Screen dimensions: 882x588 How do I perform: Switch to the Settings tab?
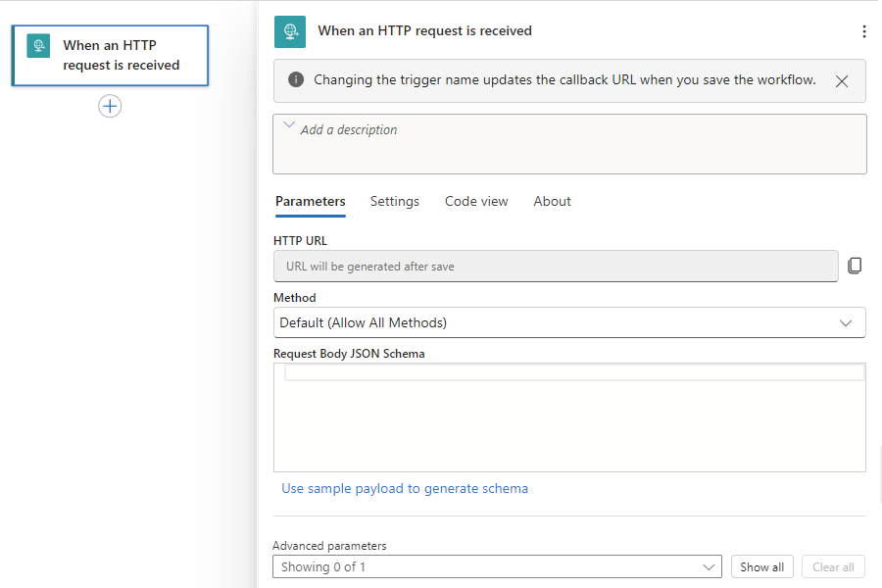click(x=394, y=201)
